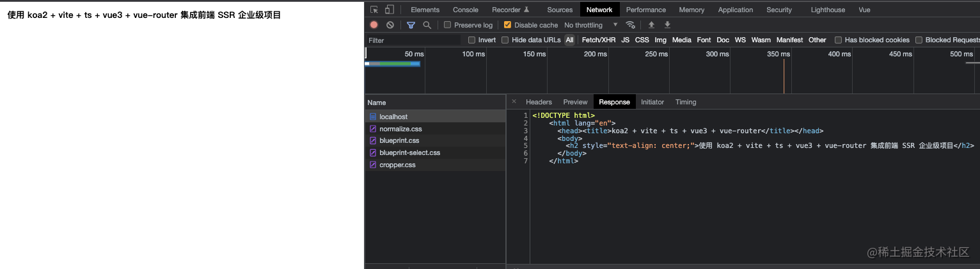Image resolution: width=980 pixels, height=269 pixels.
Task: Enable the Preserve log checkbox
Action: pos(448,25)
